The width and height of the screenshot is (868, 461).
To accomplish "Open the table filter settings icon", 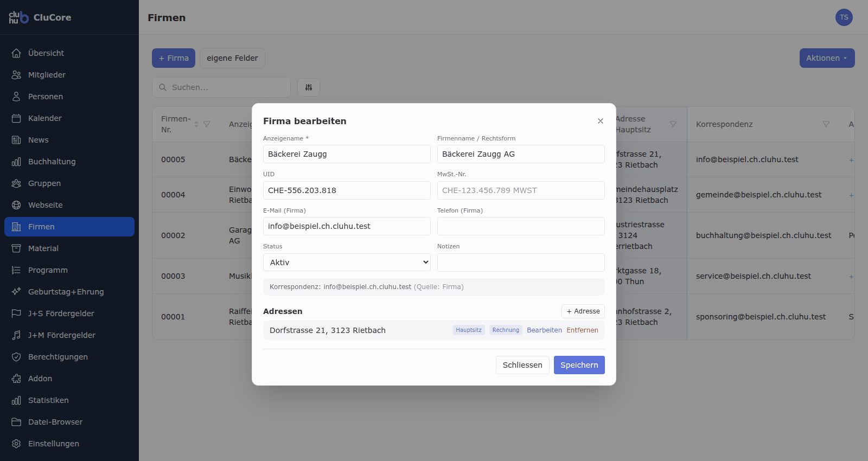I will coord(309,87).
